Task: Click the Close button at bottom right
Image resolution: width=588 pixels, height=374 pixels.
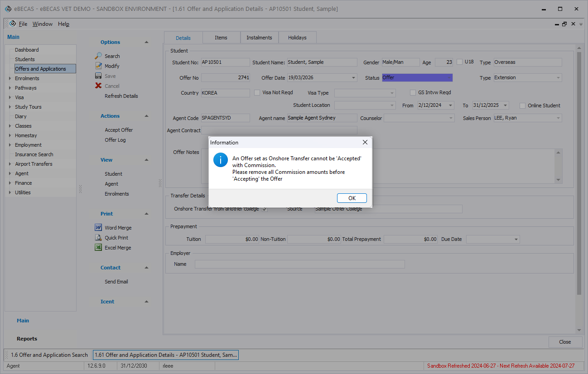Action: [565, 342]
